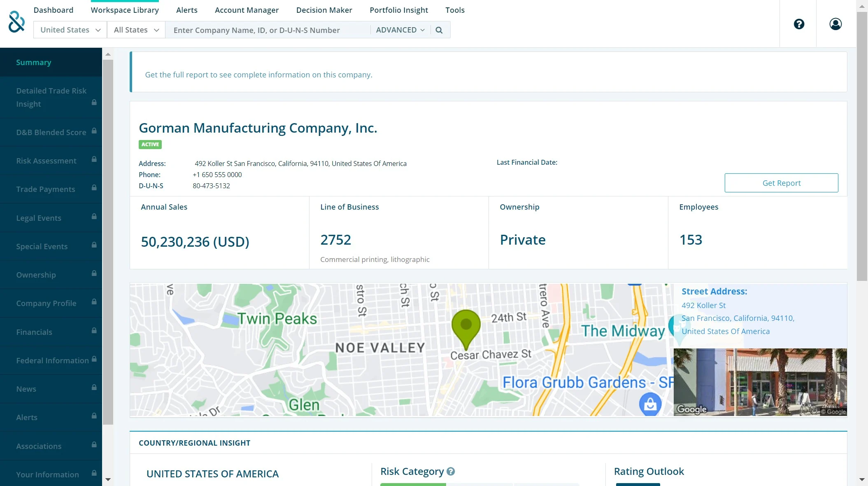Viewport: 868px width, 486px height.
Task: Expand the United States country dropdown
Action: click(70, 30)
